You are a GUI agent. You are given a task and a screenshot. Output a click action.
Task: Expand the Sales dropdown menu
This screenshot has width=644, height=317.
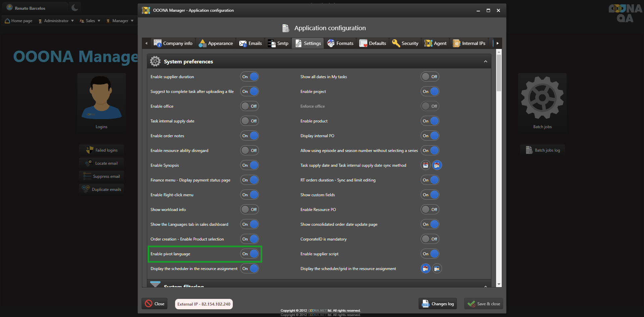(x=90, y=21)
